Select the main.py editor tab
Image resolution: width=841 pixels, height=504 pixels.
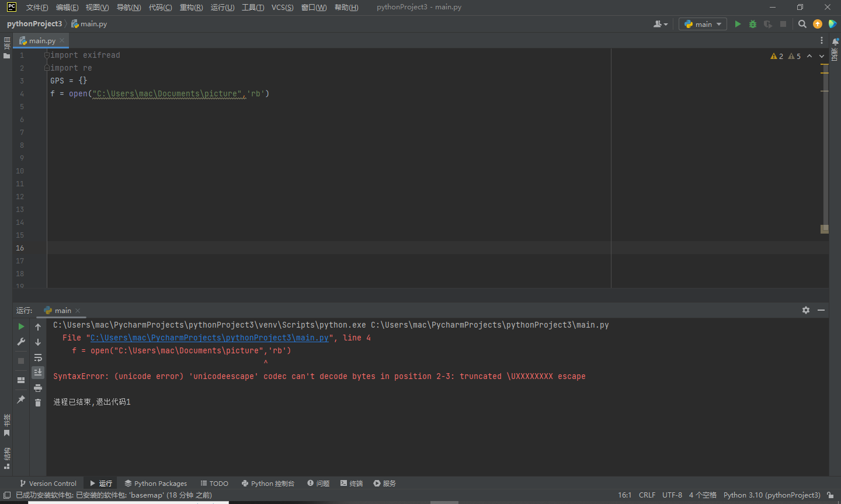click(x=42, y=41)
